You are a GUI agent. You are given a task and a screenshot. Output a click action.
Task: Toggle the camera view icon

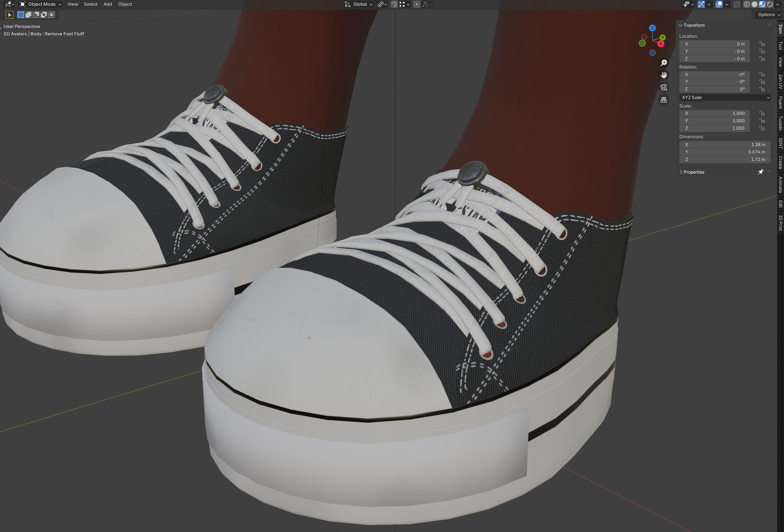[664, 88]
